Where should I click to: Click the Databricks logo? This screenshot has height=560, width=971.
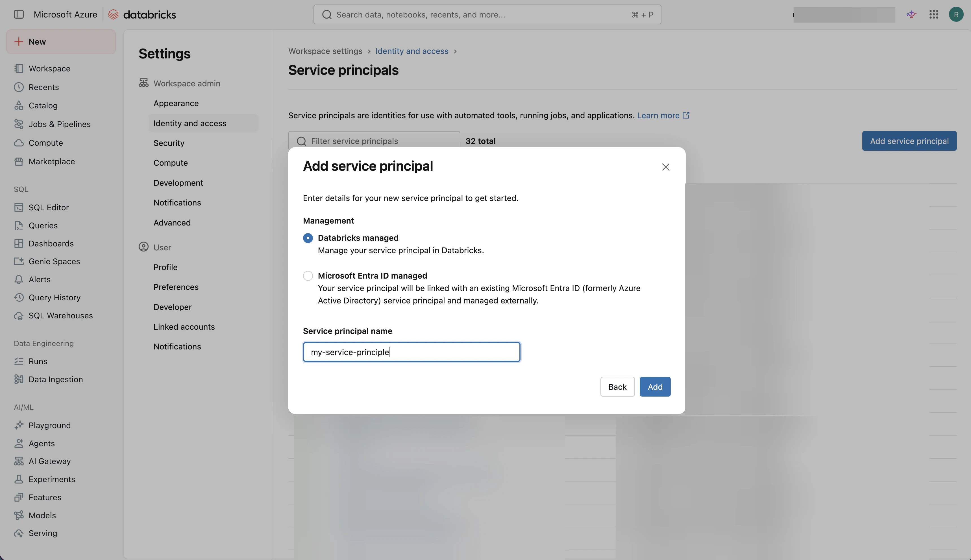(x=142, y=15)
